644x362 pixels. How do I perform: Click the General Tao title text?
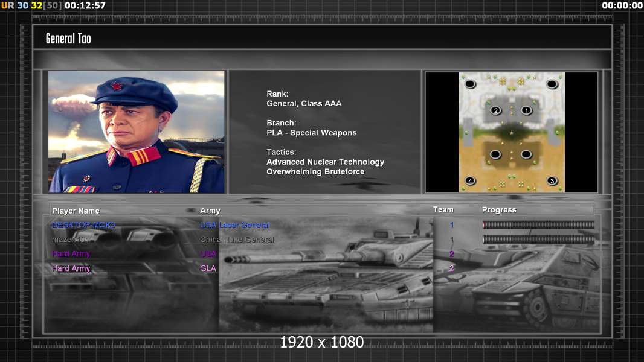click(x=68, y=39)
